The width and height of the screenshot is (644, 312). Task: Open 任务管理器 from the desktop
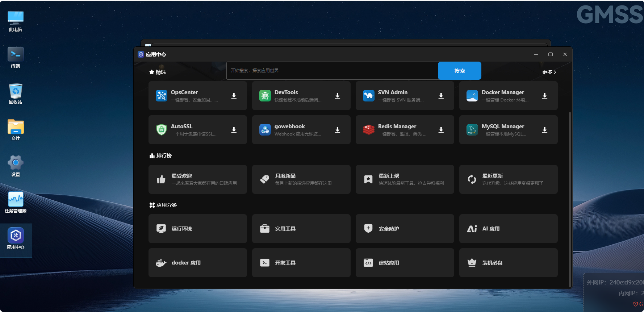tap(16, 202)
